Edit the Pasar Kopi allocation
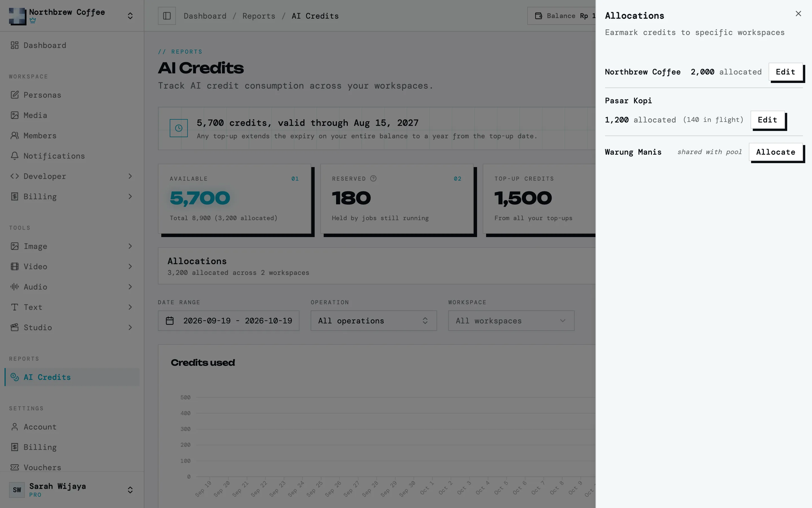 767,120
